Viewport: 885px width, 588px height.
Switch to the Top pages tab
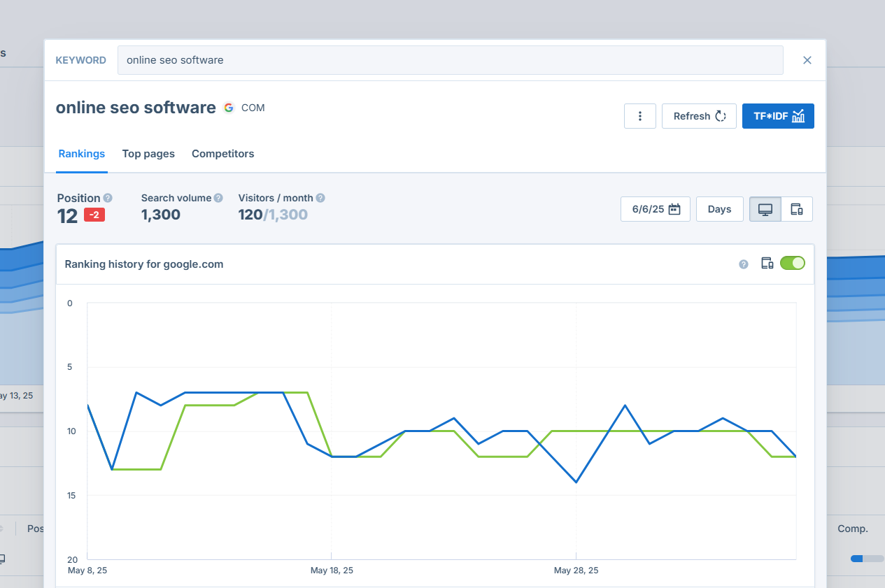click(x=148, y=154)
